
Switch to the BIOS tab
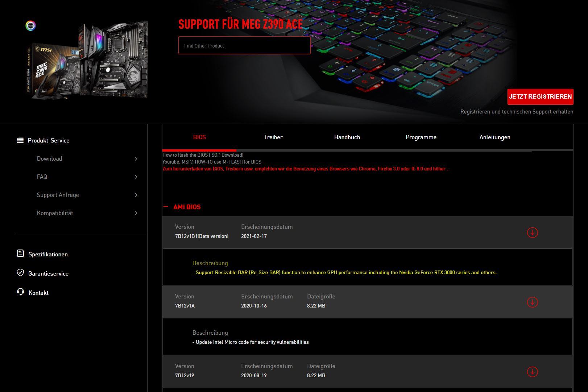[199, 137]
